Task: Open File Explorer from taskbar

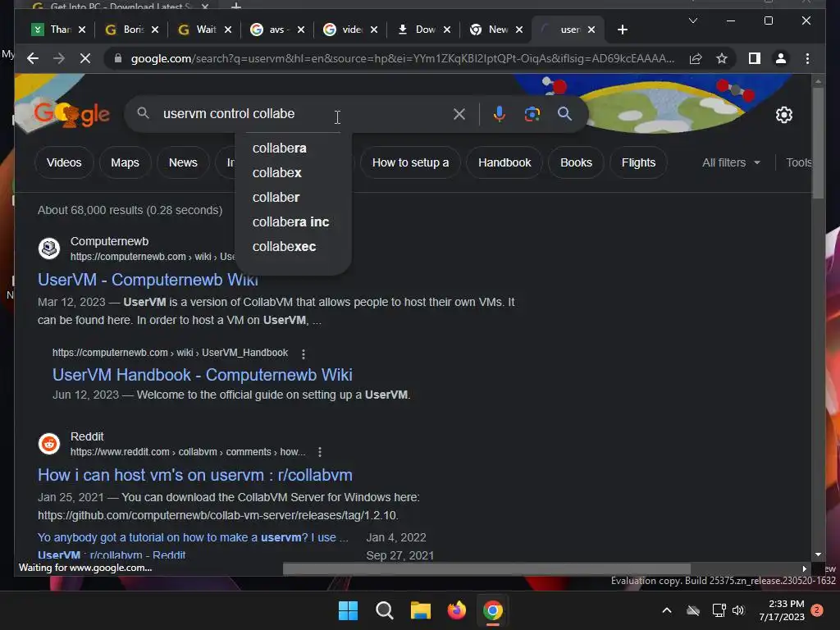Action: click(x=421, y=610)
